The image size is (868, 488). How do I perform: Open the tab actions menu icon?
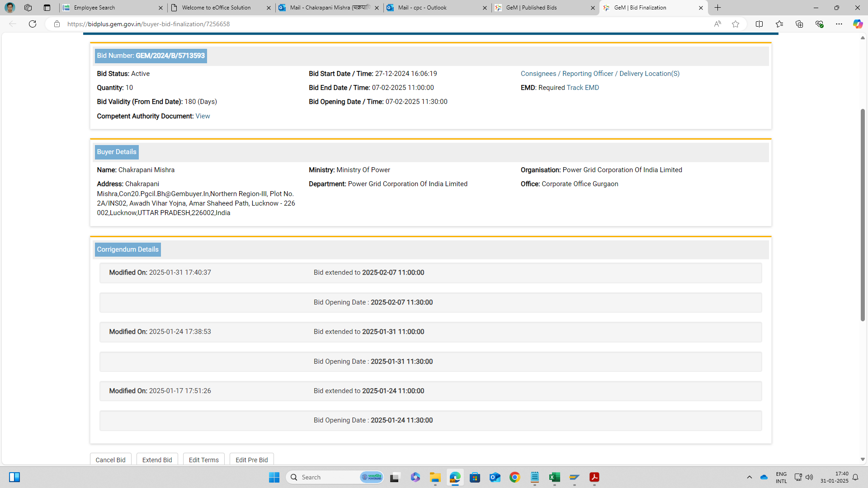(x=47, y=8)
